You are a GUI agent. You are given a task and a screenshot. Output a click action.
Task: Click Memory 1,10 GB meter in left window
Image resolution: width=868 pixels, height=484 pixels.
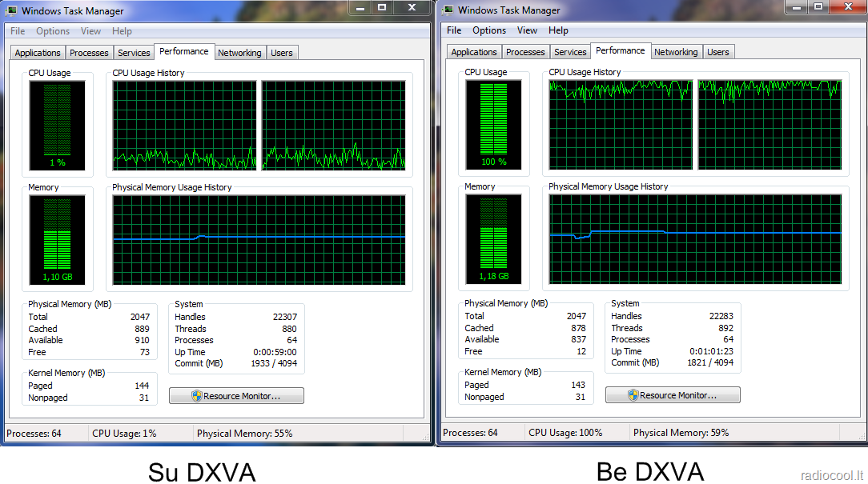[x=57, y=240]
